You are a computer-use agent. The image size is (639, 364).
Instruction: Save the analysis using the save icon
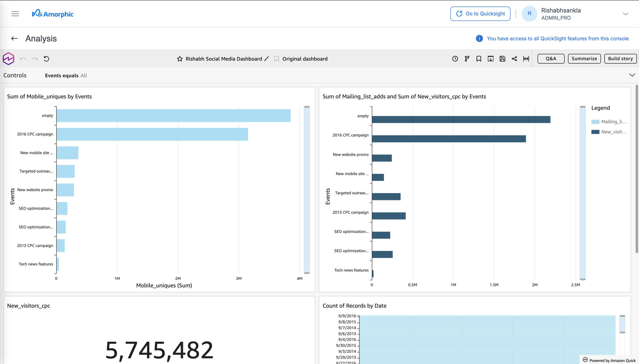(x=503, y=58)
